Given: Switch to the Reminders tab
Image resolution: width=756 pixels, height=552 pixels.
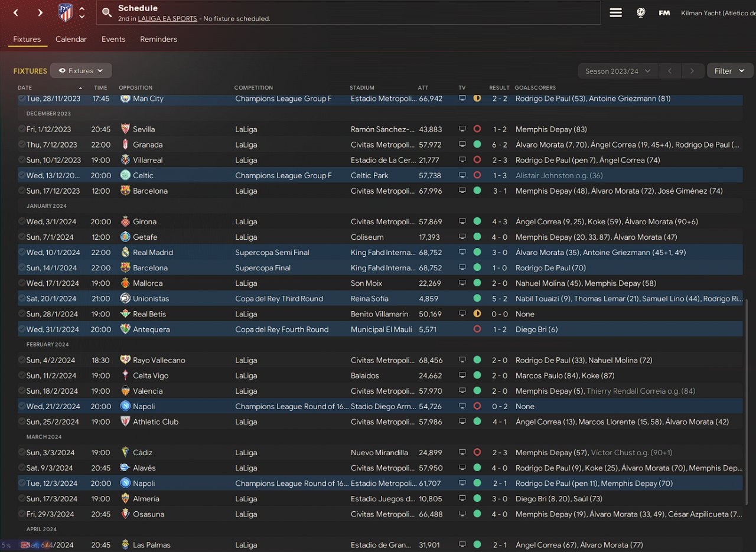Looking at the screenshot, I should pos(158,39).
